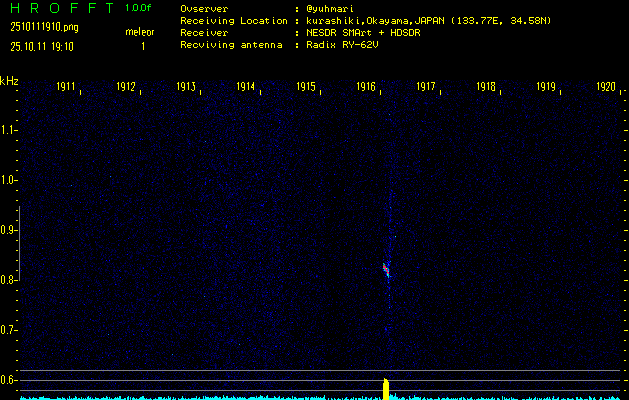629x400 pixels.
Task: Click the 1920 time marker
Action: click(605, 88)
